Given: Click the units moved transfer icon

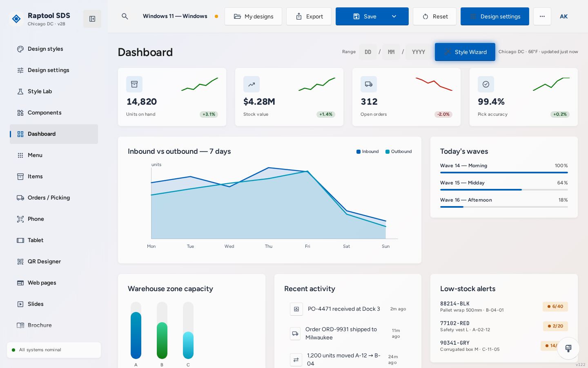Looking at the screenshot, I should [296, 360].
